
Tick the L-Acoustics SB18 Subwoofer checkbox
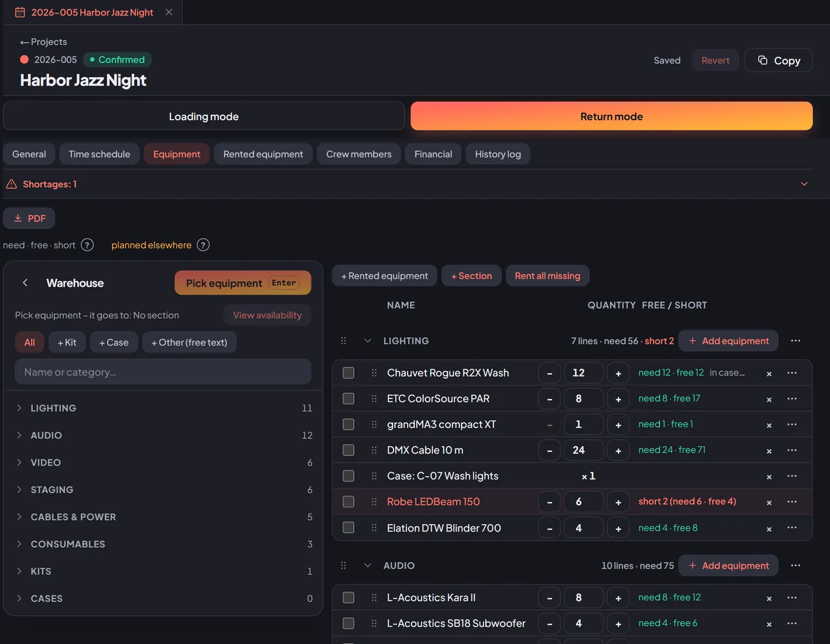[348, 623]
